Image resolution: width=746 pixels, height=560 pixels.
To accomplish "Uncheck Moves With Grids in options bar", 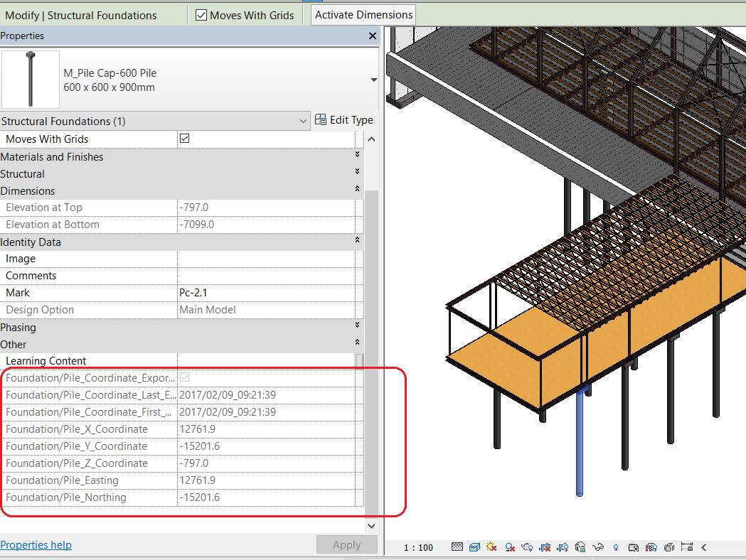I will 201,15.
